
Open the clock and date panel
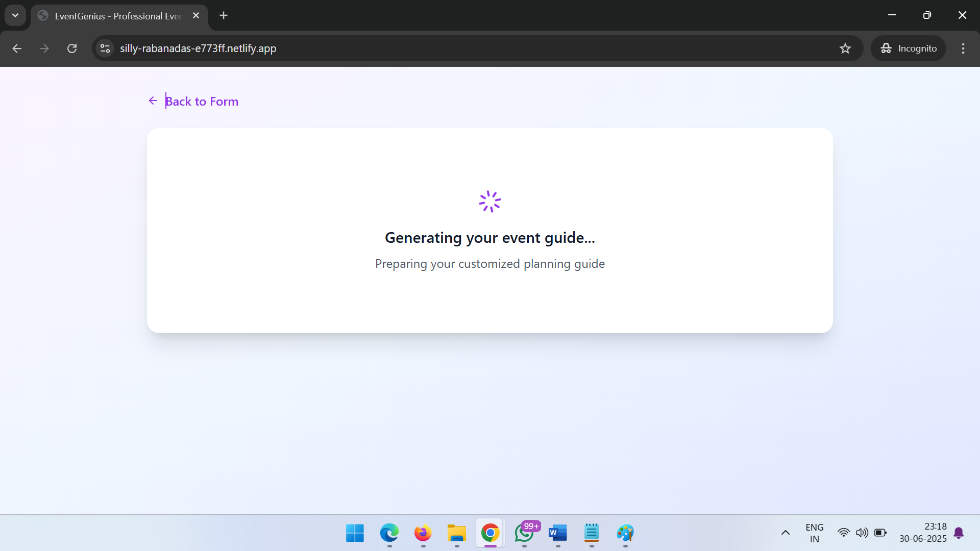pyautogui.click(x=923, y=533)
